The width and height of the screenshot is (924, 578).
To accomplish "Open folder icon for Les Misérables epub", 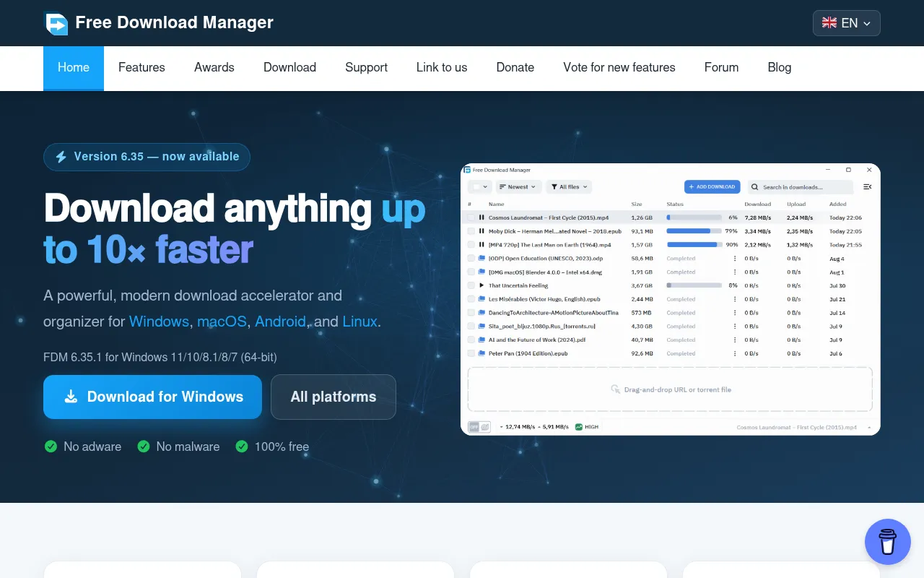I will coord(481,299).
